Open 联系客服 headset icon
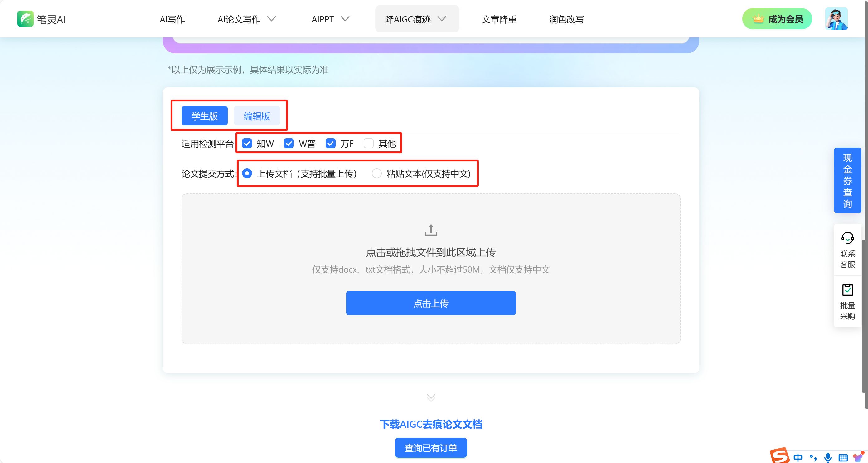Image resolution: width=868 pixels, height=463 pixels. point(847,238)
